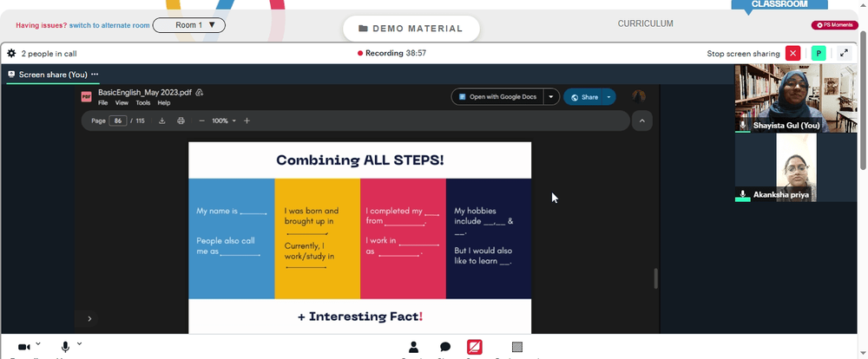Screen dimensions: 868x359
Task: Open the File menu
Action: coord(103,103)
